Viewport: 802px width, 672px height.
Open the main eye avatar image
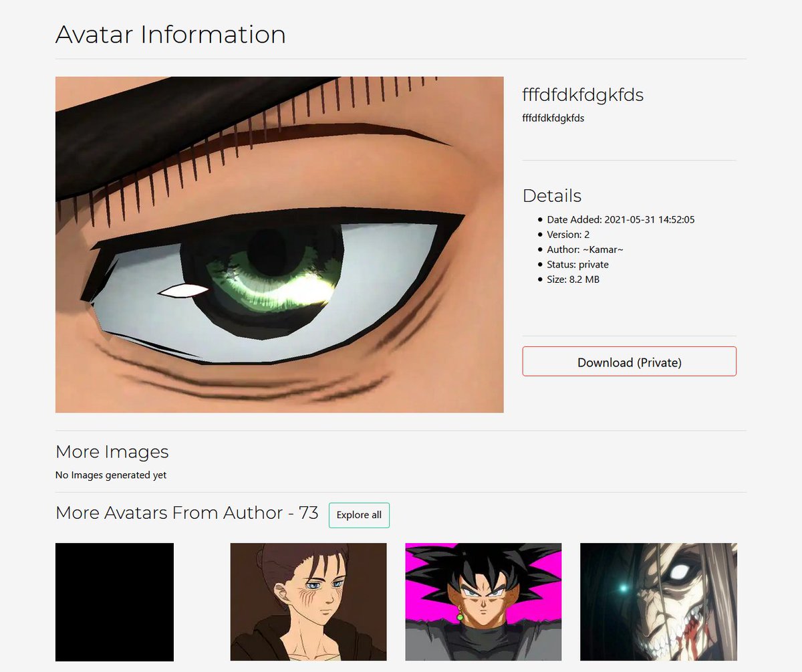[x=279, y=245]
